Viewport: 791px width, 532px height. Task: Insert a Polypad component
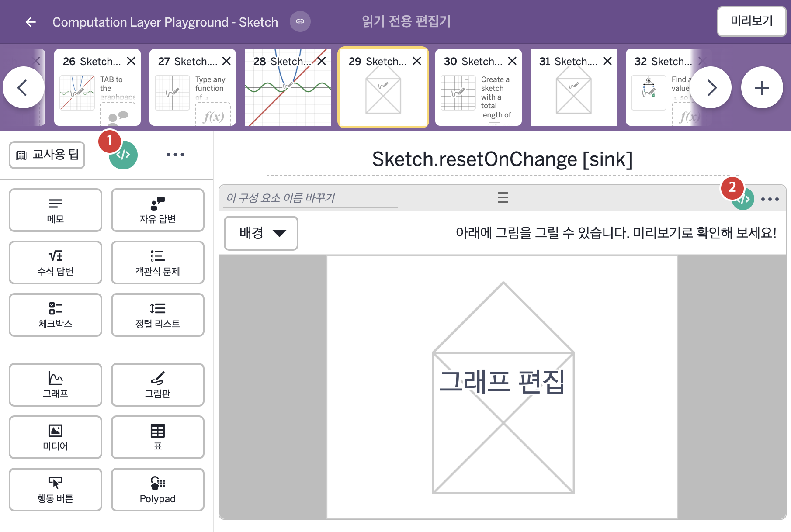tap(158, 490)
